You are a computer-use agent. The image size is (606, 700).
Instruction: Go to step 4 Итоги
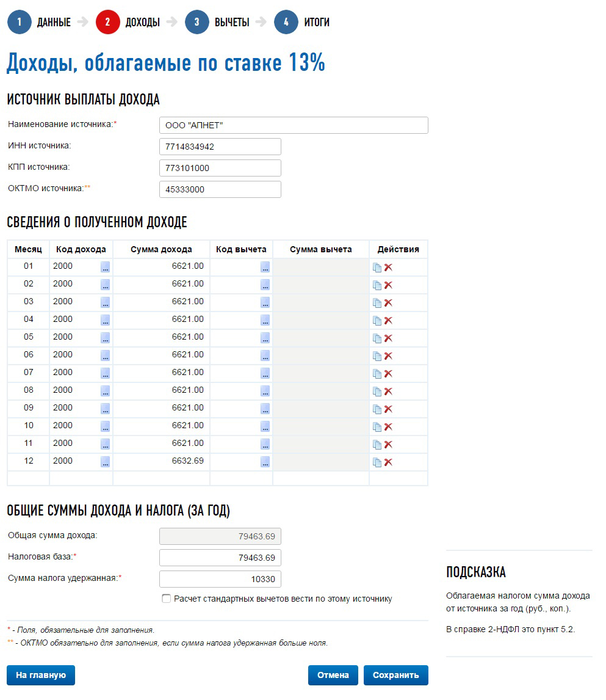(302, 22)
